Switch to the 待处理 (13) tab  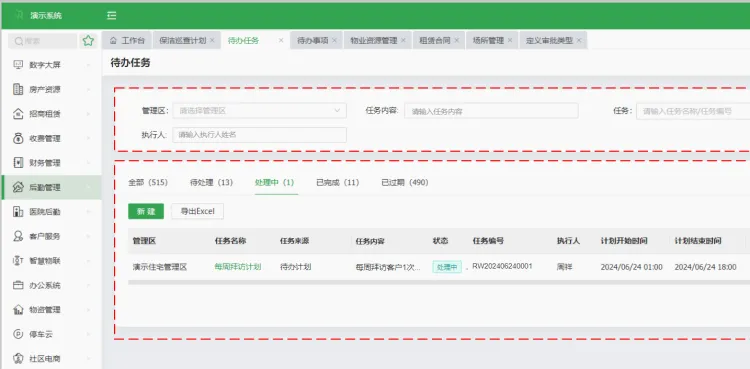click(x=211, y=182)
